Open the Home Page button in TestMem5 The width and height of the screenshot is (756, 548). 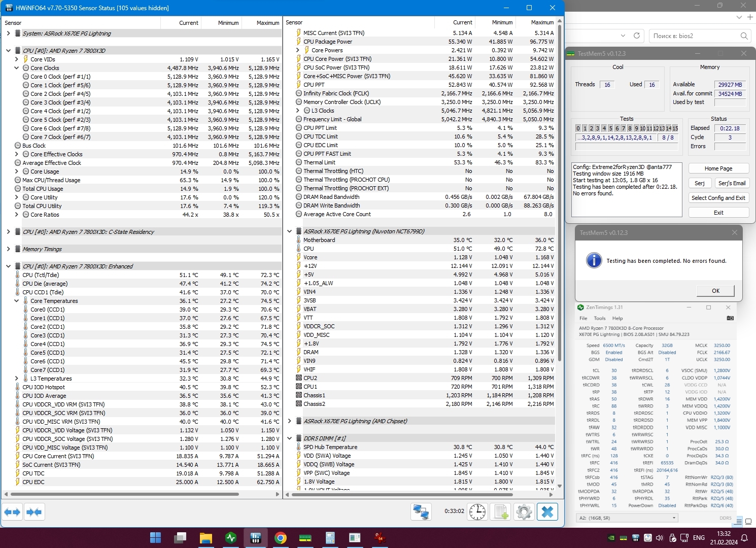718,168
